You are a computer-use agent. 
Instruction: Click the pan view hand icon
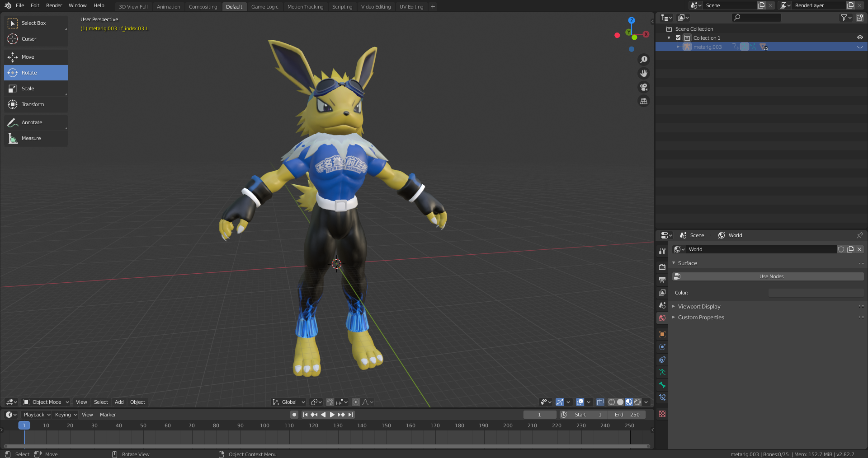[x=644, y=73]
